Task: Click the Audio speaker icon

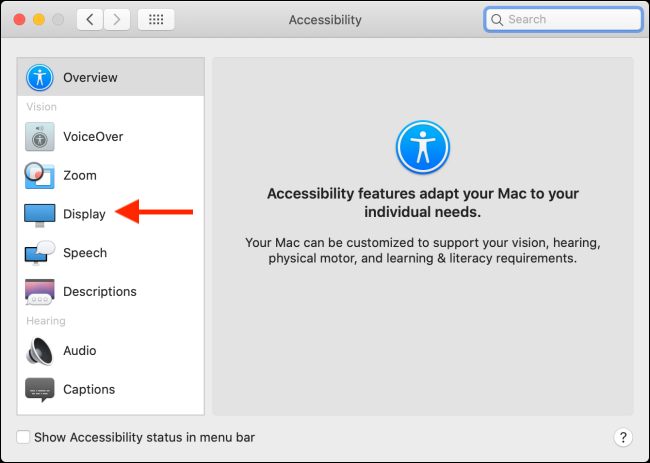Action: click(39, 351)
